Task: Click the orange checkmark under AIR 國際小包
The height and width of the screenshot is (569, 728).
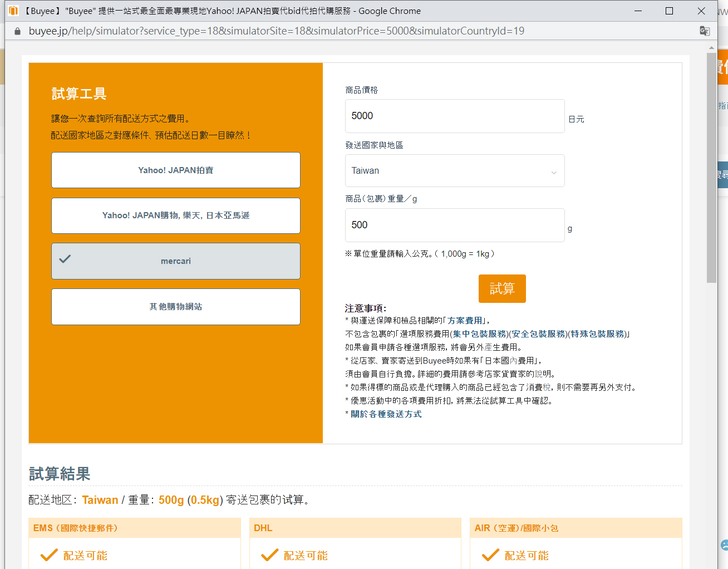Action: [x=488, y=555]
